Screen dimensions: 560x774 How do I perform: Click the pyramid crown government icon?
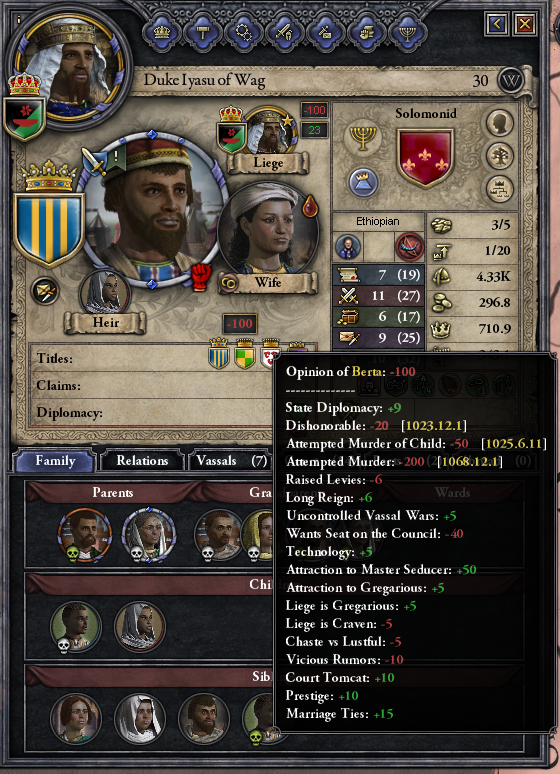pos(363,181)
